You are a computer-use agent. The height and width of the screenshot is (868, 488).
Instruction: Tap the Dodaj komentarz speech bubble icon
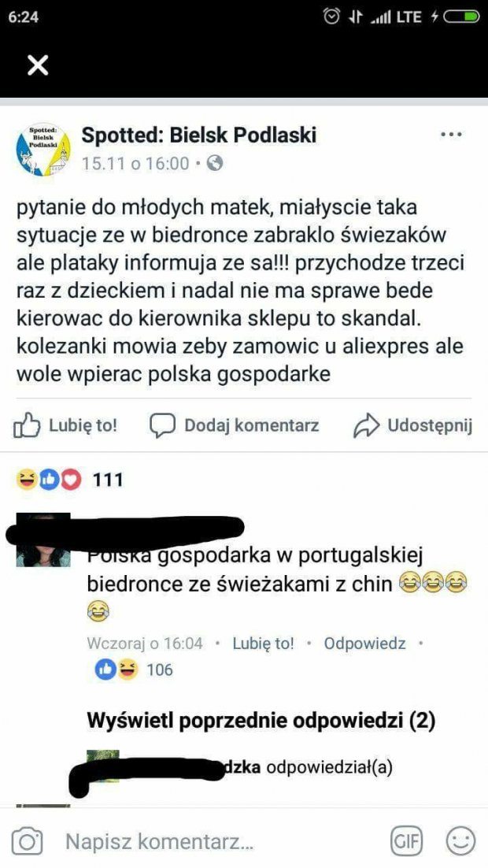(x=163, y=425)
